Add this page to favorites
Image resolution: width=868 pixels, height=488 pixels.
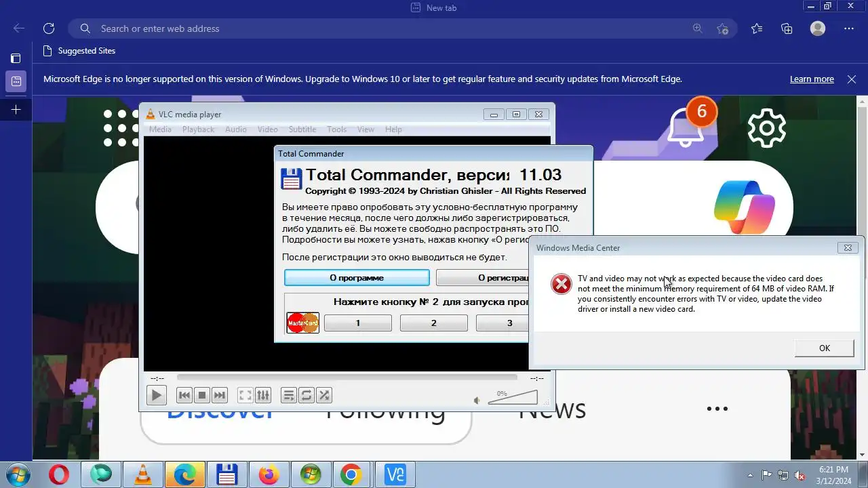point(722,28)
